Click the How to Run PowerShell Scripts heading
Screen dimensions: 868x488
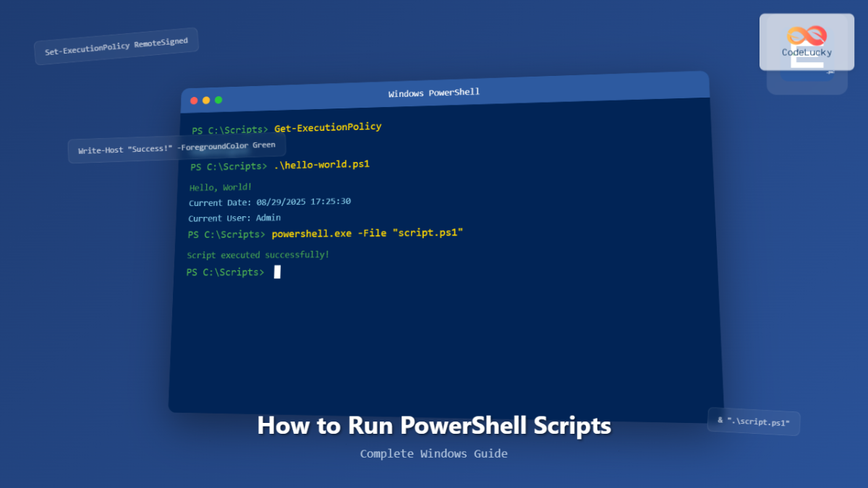(434, 426)
